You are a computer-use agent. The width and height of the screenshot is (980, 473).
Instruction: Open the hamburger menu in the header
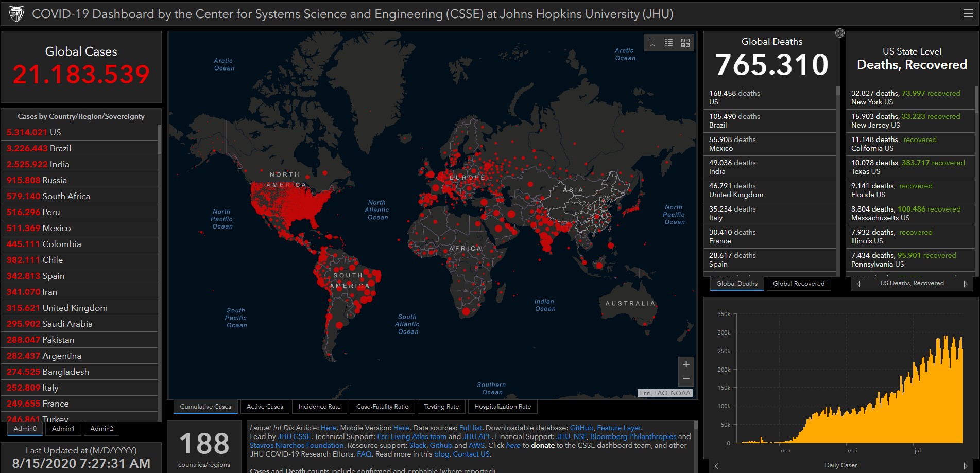pos(968,14)
